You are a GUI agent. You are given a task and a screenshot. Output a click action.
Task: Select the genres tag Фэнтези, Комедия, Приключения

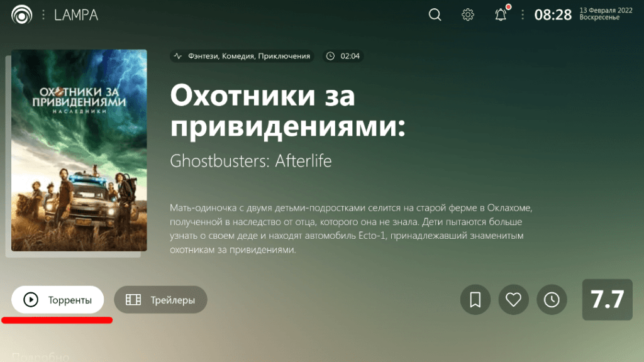tap(242, 56)
